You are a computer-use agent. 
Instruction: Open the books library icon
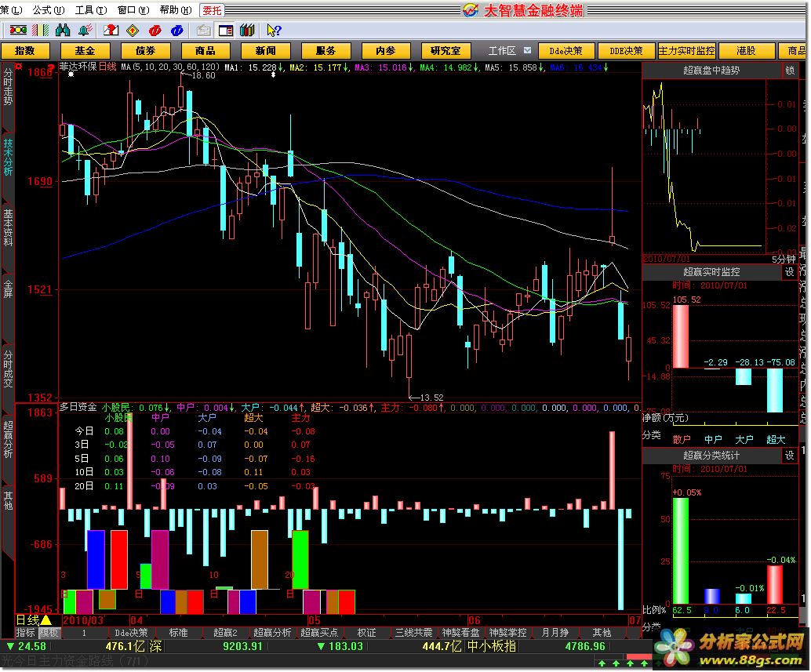tap(247, 31)
